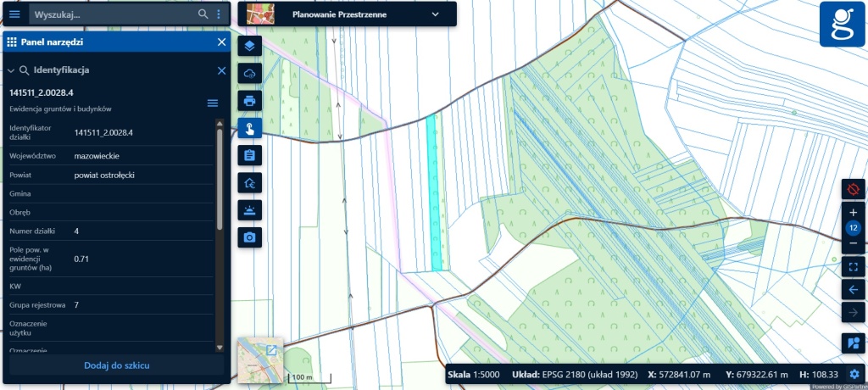Image resolution: width=868 pixels, height=390 pixels.
Task: Zoom out the map with minus
Action: [x=853, y=243]
